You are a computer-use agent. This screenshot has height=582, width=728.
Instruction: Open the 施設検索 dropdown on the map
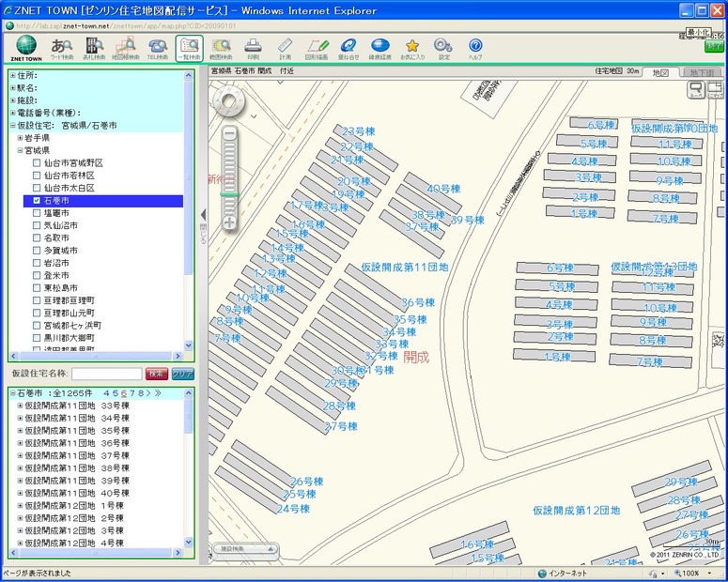[245, 548]
